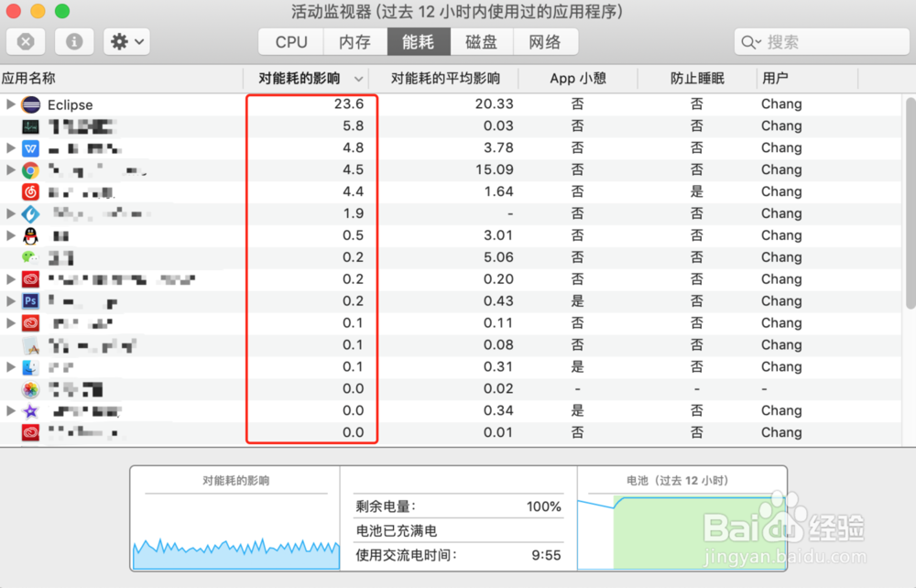Screen dimensions: 916x588
Task: Click the NetEase Cloud Music icon
Action: (x=30, y=191)
